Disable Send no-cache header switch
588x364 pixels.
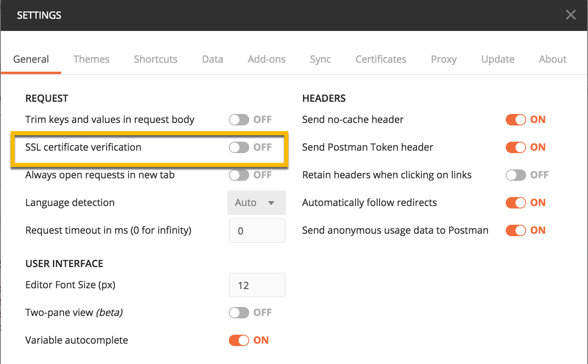coord(516,120)
